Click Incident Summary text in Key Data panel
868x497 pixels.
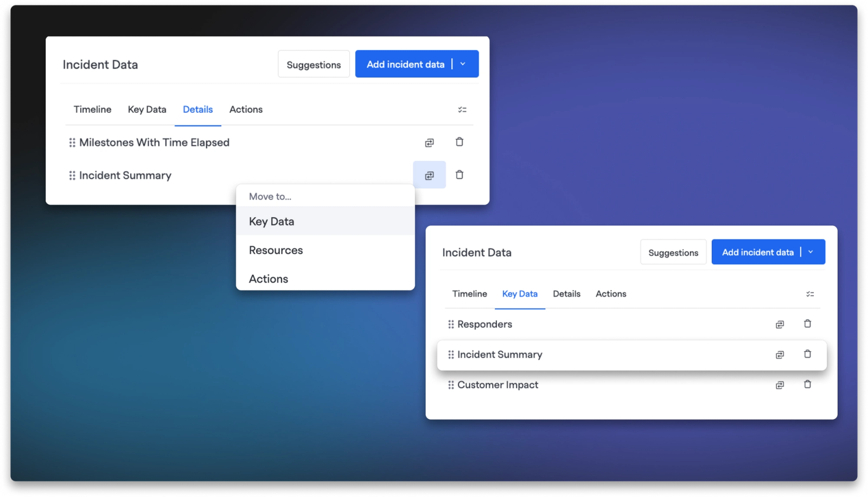tap(500, 354)
